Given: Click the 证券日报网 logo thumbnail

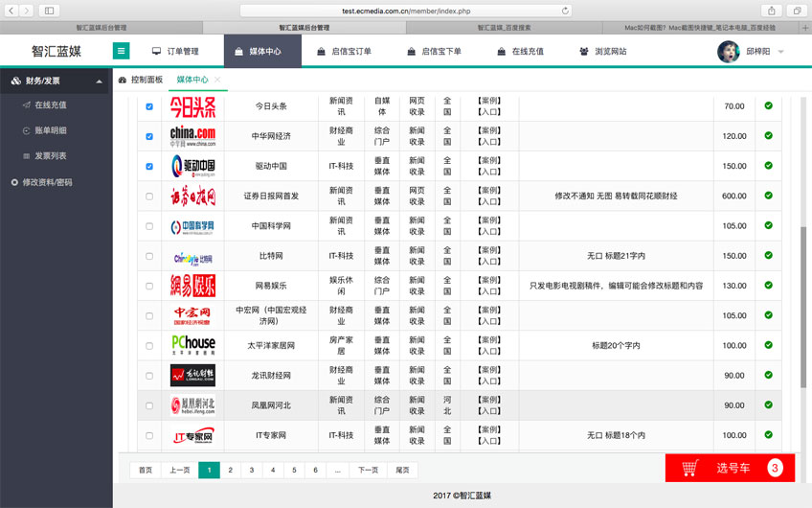Looking at the screenshot, I should [192, 196].
